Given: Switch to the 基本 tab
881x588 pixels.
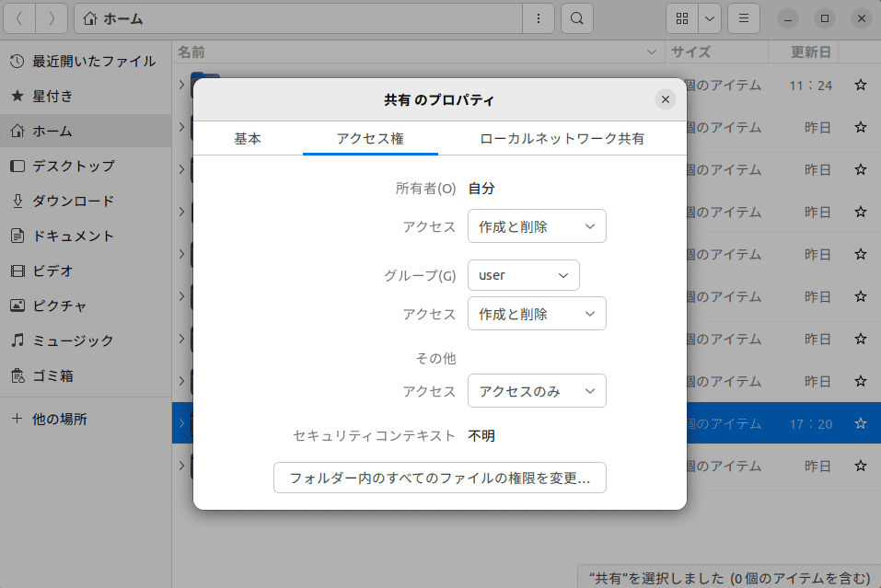Looking at the screenshot, I should point(248,138).
